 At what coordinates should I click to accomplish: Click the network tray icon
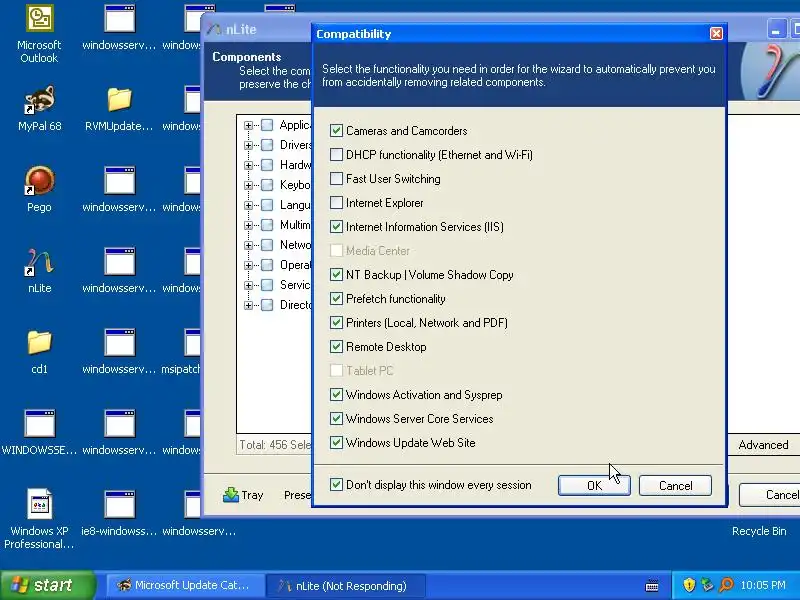(x=708, y=585)
